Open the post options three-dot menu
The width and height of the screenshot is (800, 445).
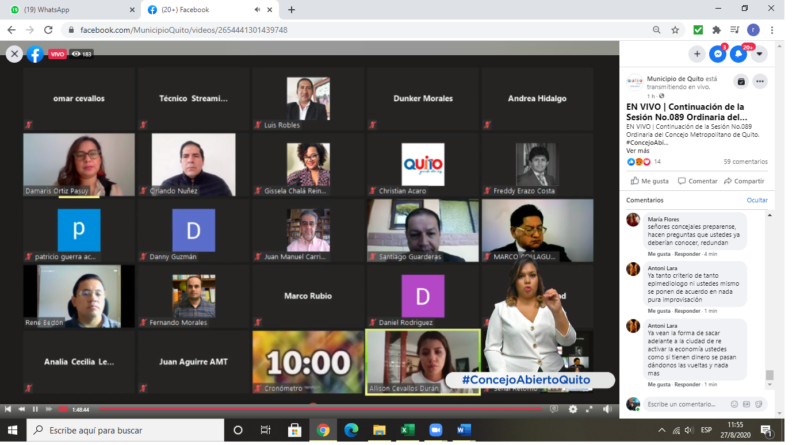pos(760,81)
